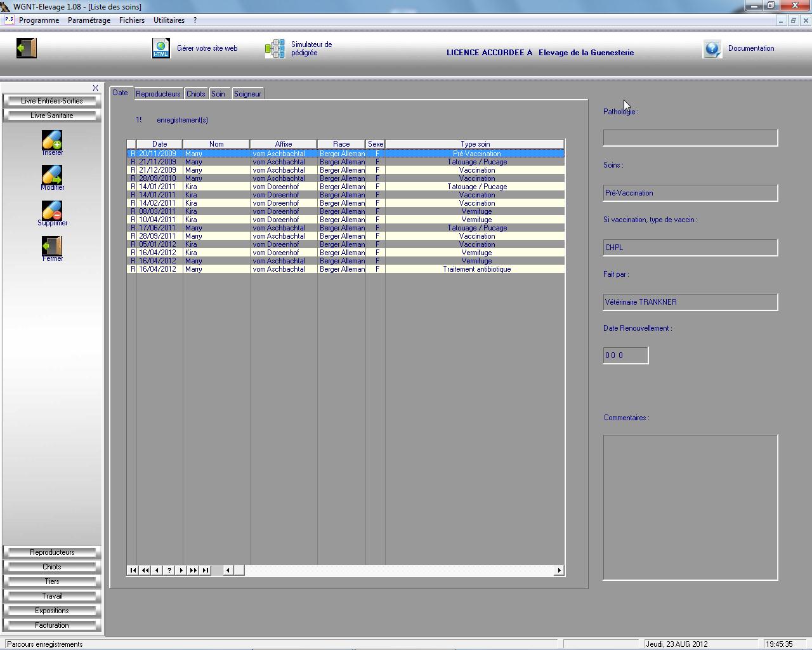
Task: Expand the Expositions sidebar section
Action: 52,611
